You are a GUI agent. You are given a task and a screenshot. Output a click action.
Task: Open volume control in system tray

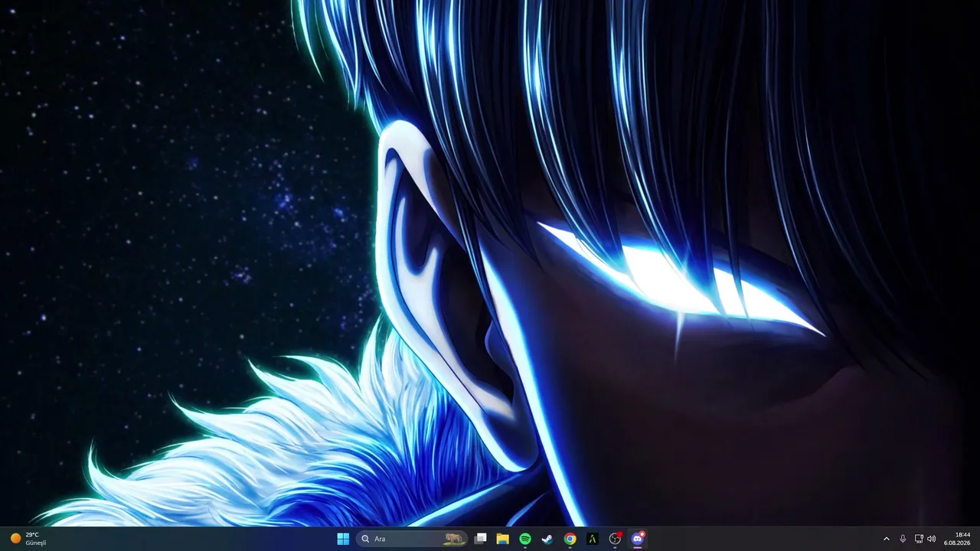[x=932, y=539]
